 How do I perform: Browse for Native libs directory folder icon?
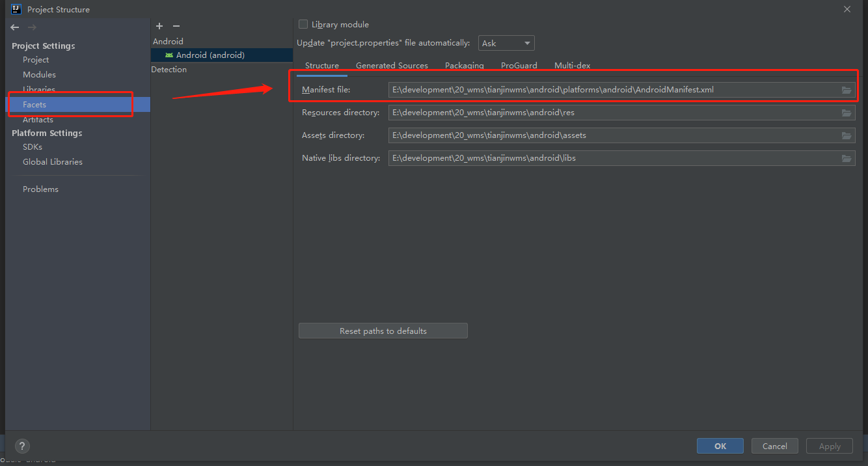point(847,158)
